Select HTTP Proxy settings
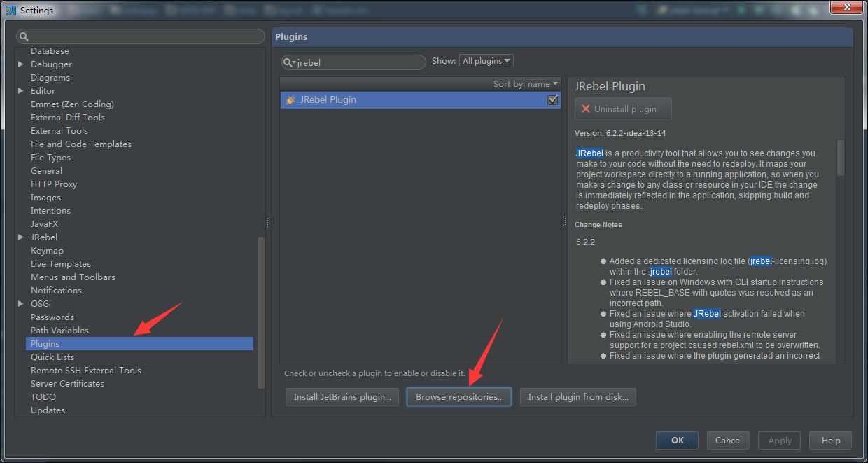This screenshot has width=868, height=463. tap(54, 184)
